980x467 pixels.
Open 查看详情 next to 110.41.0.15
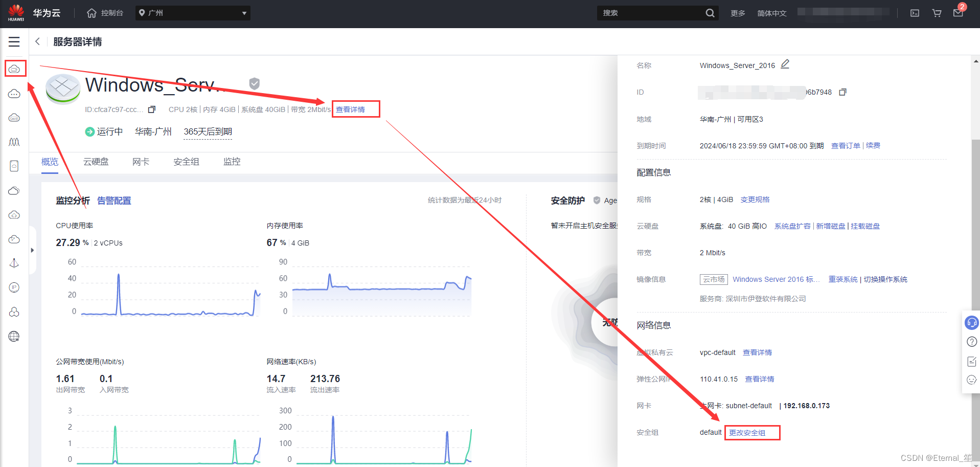(760, 379)
